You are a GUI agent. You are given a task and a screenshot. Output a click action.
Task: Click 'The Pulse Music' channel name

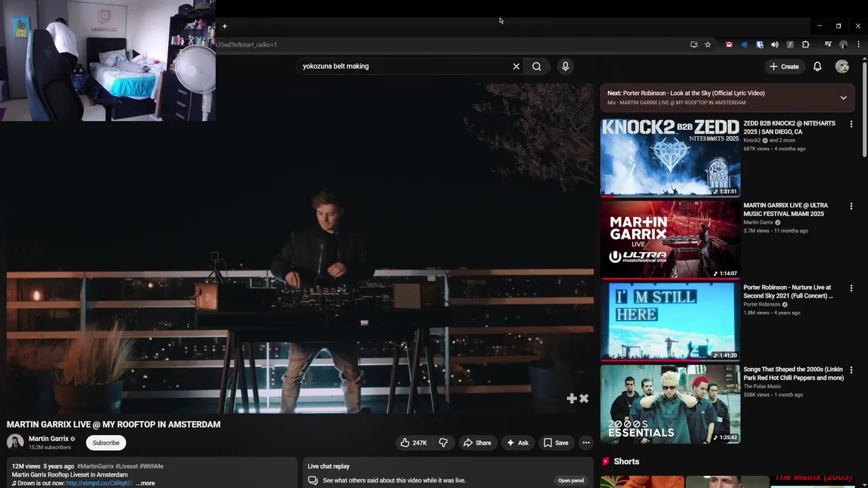[x=762, y=386]
